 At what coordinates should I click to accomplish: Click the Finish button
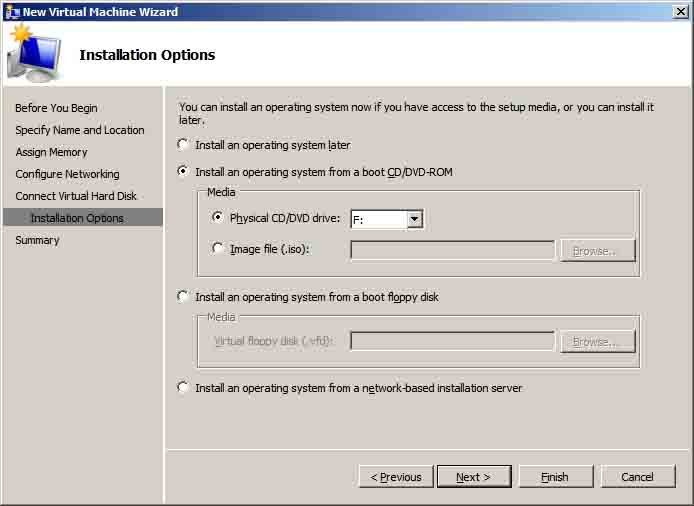[556, 477]
